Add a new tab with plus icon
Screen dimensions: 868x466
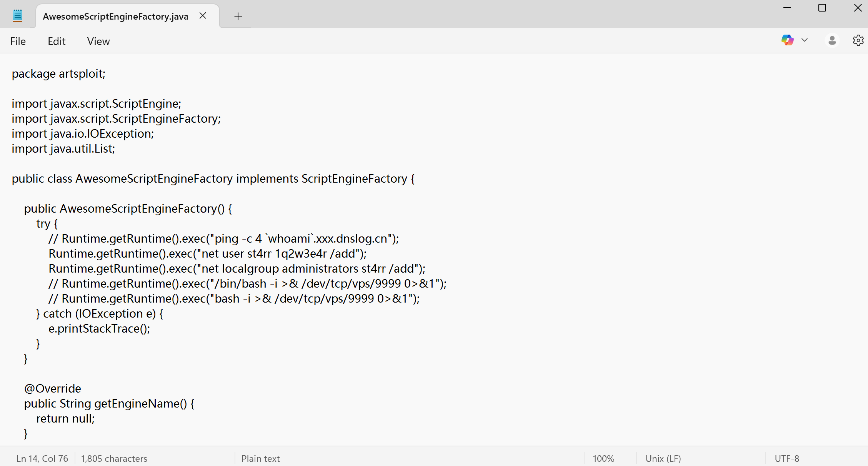pyautogui.click(x=238, y=16)
